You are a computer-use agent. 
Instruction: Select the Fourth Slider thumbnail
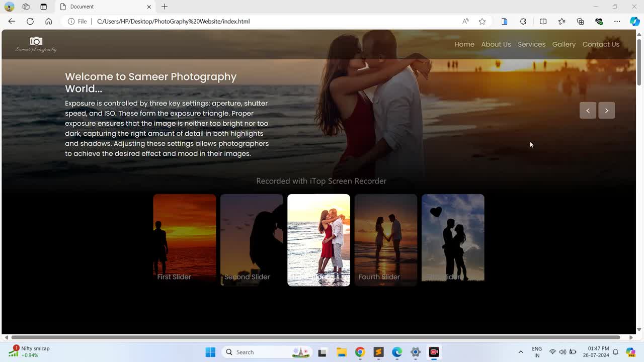[x=385, y=239]
